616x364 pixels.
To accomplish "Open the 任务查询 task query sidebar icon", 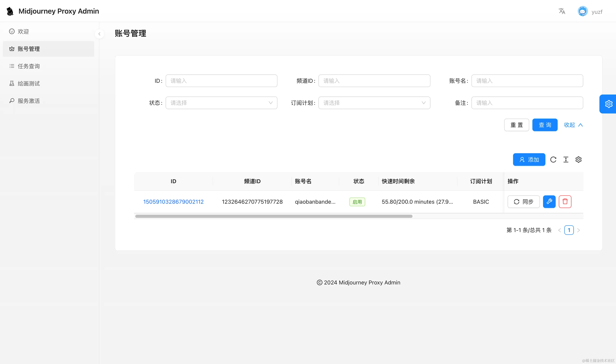I will click(x=12, y=66).
